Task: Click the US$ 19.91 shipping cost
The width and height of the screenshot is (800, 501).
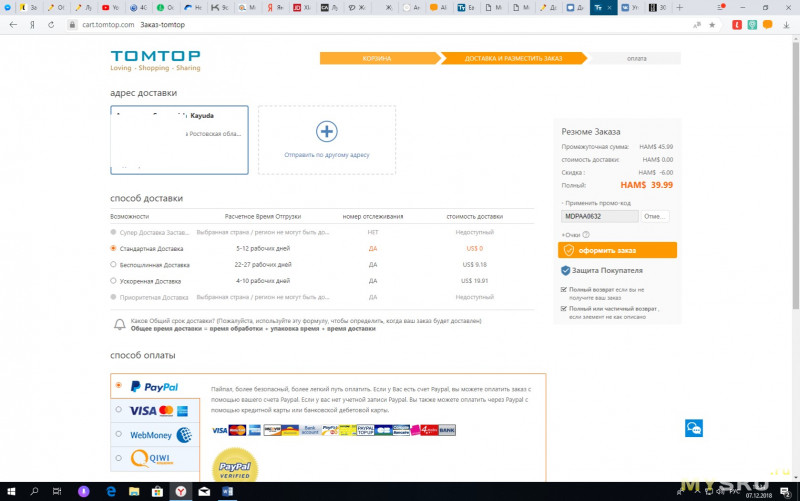Action: [474, 281]
